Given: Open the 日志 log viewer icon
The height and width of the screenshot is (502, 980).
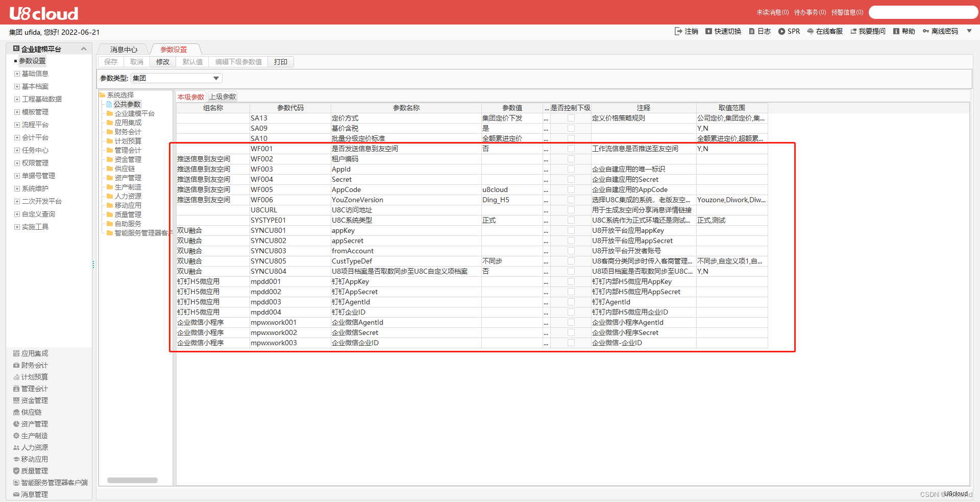Looking at the screenshot, I should click(759, 31).
